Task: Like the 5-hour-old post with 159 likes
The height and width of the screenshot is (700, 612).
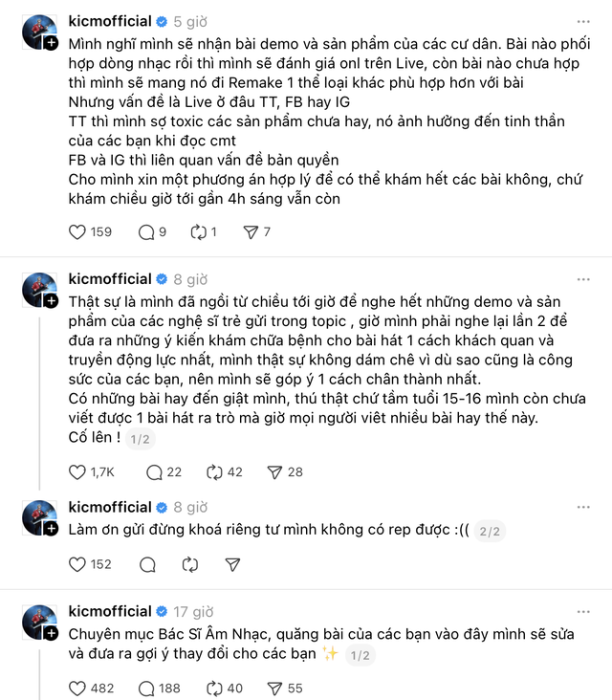Action: point(79,231)
